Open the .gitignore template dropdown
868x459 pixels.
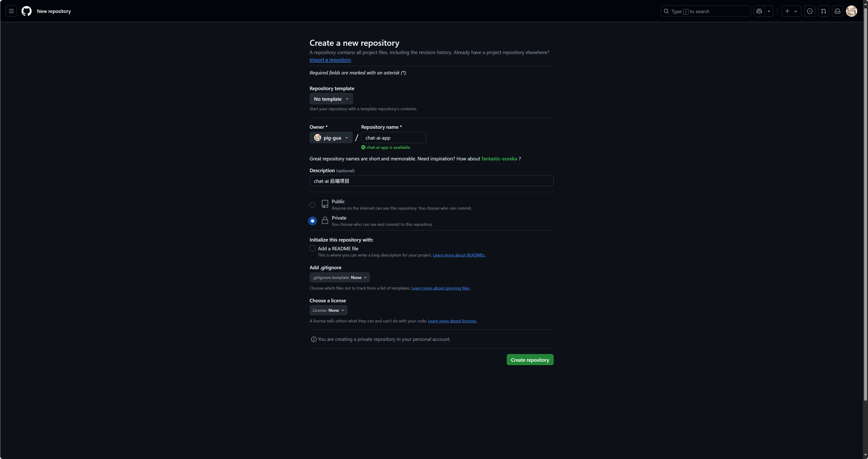pyautogui.click(x=339, y=278)
